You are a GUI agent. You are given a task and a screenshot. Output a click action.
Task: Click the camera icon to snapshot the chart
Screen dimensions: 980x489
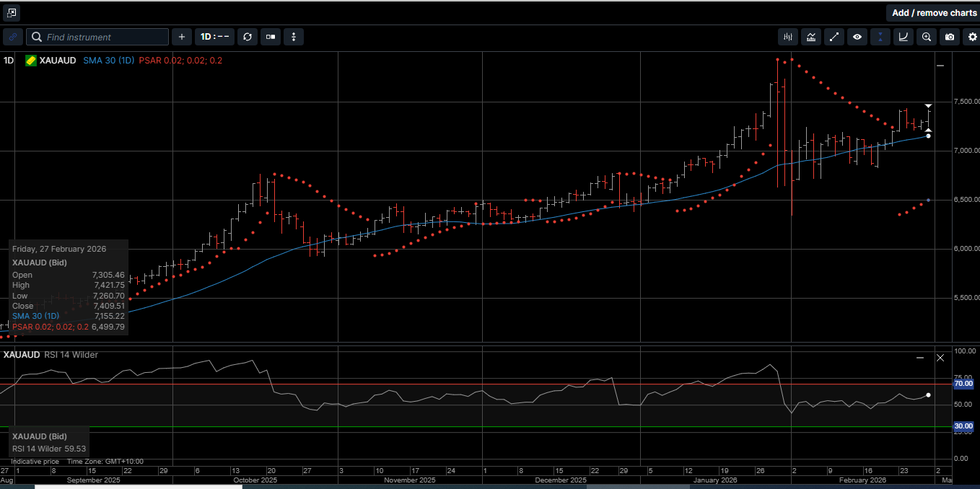(949, 37)
